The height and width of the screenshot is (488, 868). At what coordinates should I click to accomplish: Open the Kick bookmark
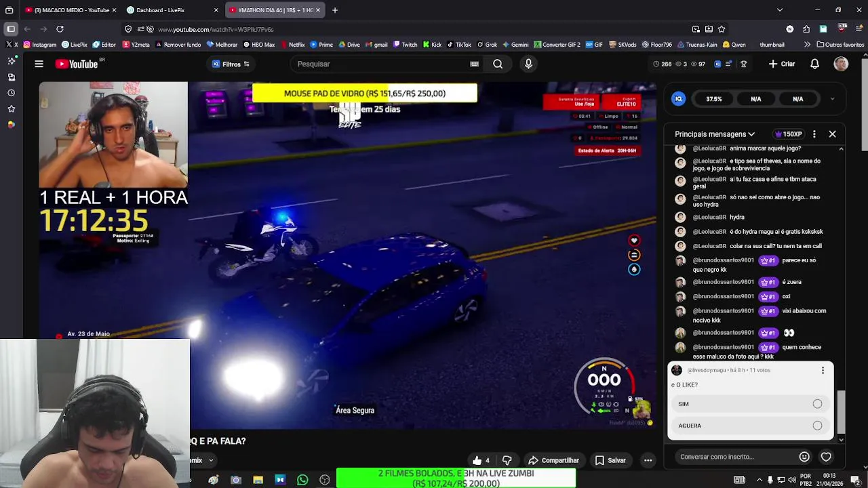pos(432,45)
